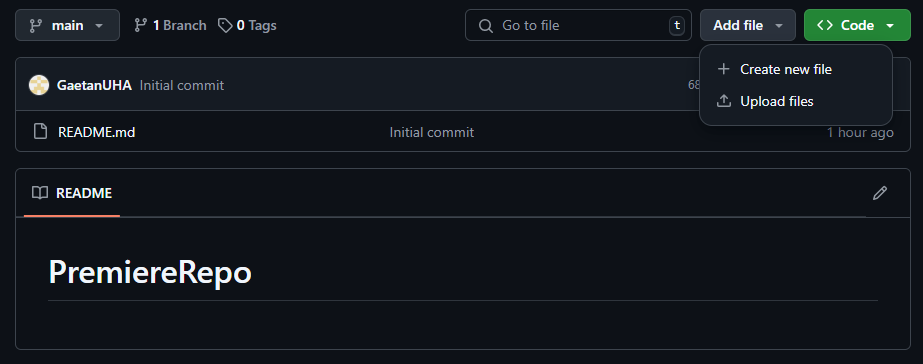This screenshot has width=923, height=364.
Task: Open the main branch dropdown
Action: tap(67, 25)
